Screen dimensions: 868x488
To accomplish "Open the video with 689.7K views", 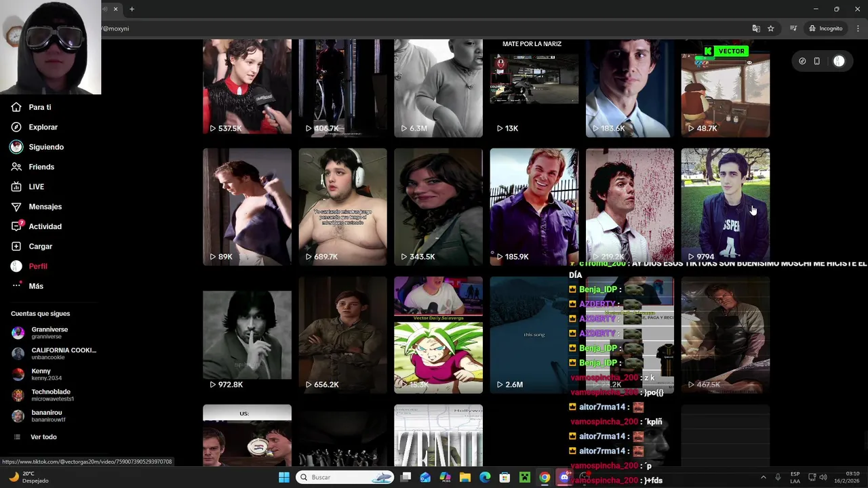I will point(342,207).
